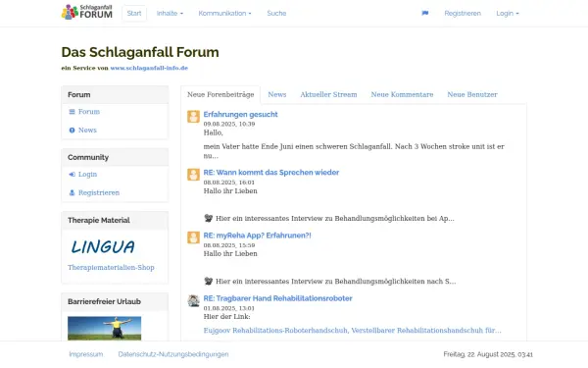Click the Community panel heading

[88, 157]
